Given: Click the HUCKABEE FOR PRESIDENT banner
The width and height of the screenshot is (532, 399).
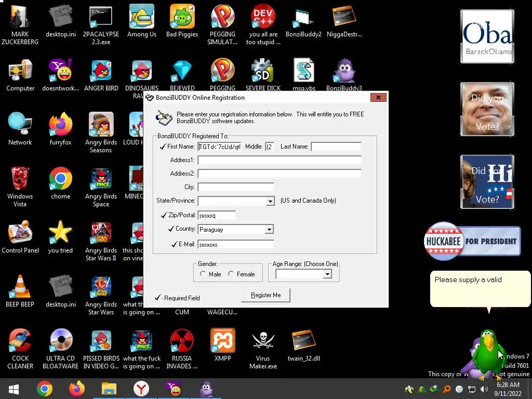Looking at the screenshot, I should point(472,241).
